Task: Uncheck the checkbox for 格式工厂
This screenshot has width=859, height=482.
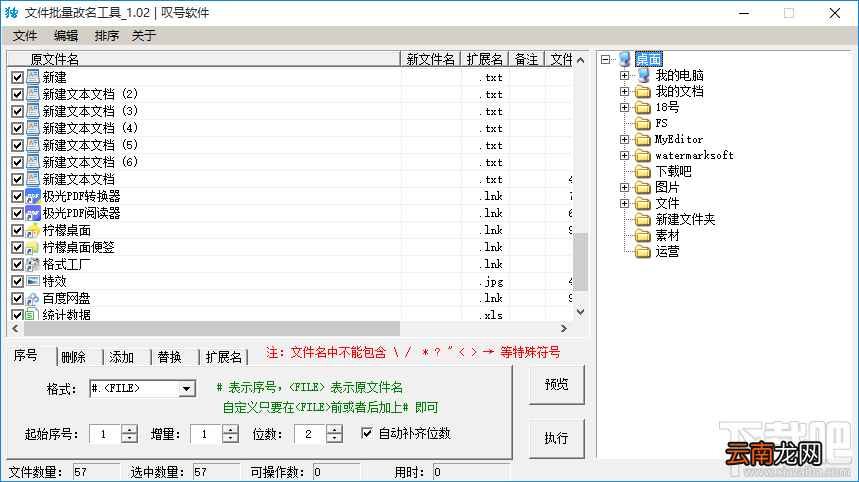Action: coord(17,265)
